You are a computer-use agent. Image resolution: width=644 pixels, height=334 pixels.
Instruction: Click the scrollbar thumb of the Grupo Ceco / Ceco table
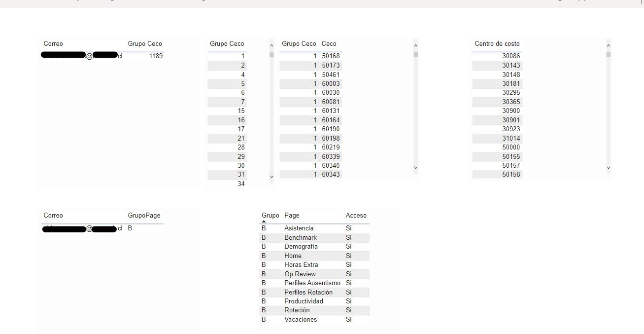pos(415,54)
